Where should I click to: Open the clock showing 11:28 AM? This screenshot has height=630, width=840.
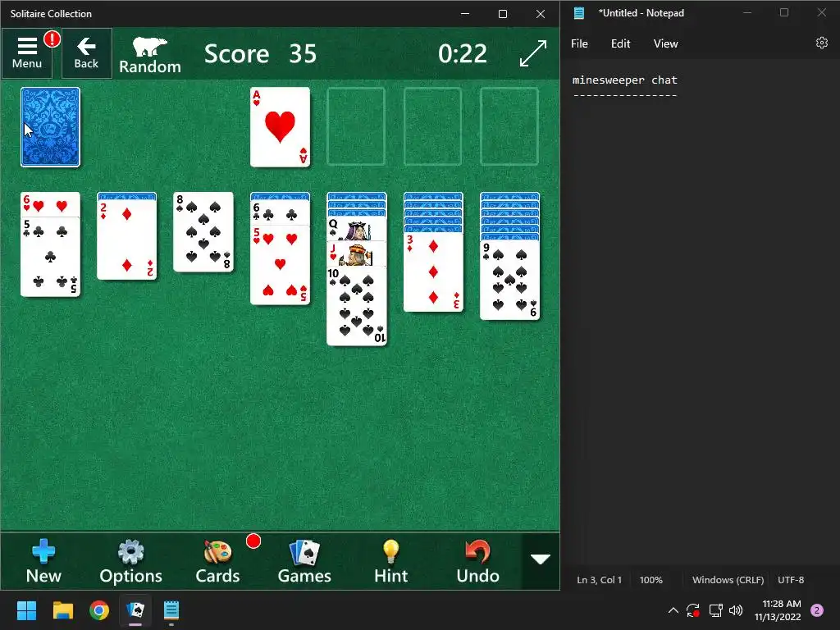778,610
